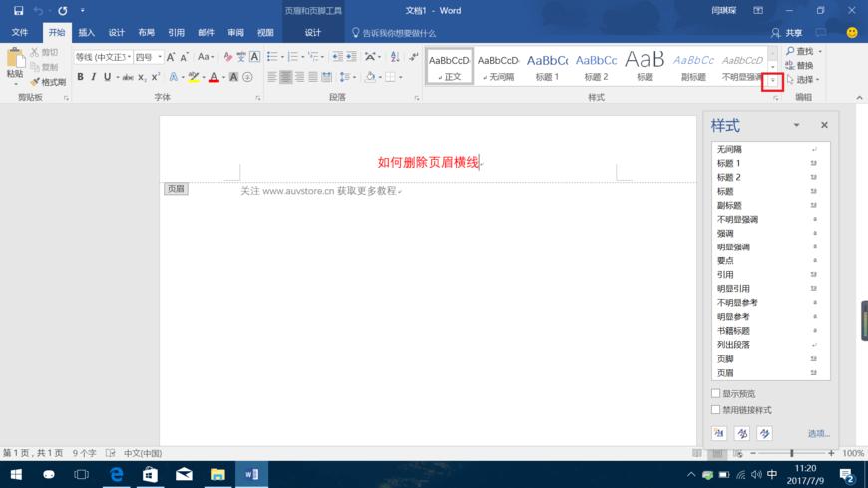
Task: Click the 替换 replace button
Action: tap(800, 65)
